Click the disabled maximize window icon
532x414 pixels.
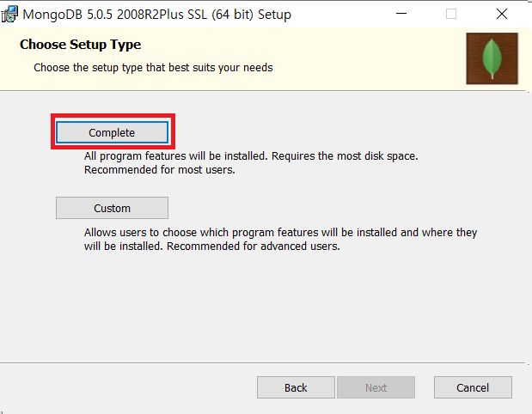(451, 14)
